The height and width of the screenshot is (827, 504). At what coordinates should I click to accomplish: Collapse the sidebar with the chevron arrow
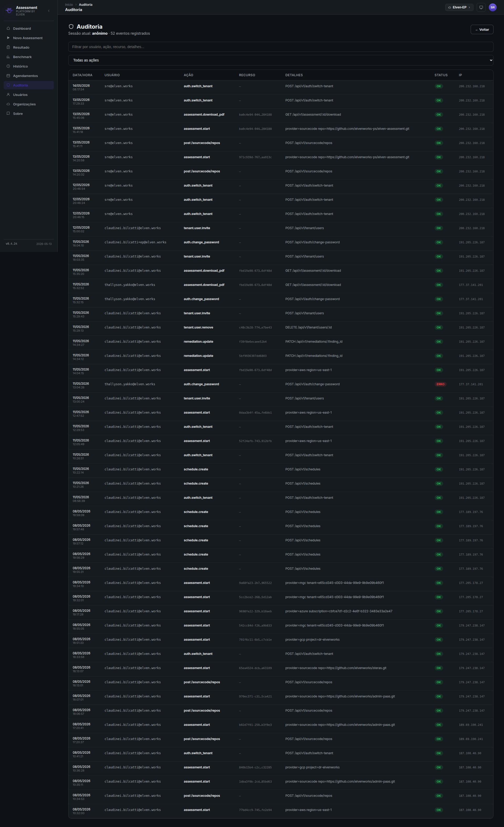click(x=49, y=11)
